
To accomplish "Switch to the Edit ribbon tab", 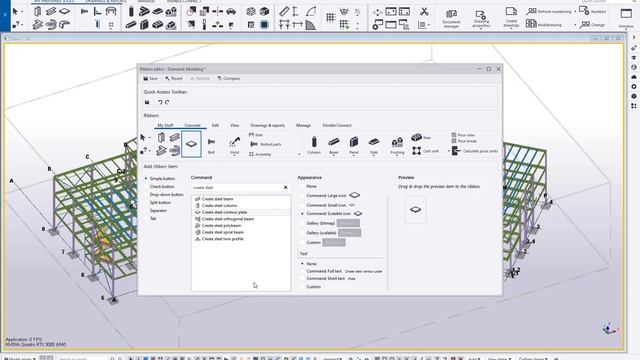I will coord(215,125).
